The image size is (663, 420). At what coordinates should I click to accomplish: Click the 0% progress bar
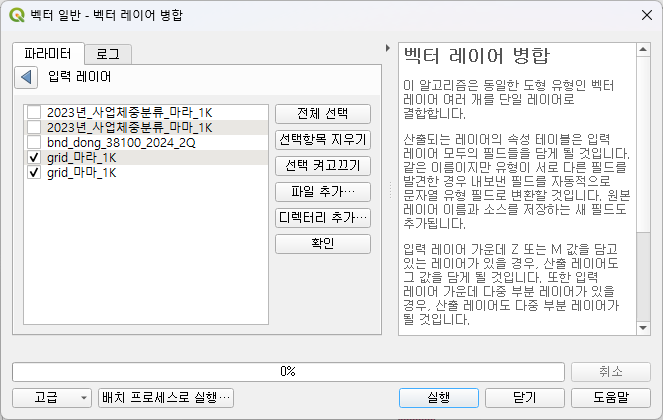[288, 372]
